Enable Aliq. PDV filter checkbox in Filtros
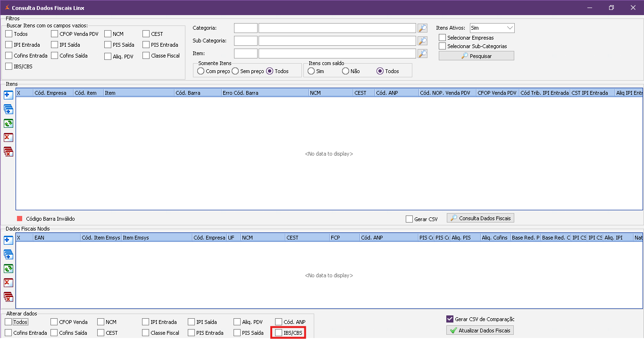This screenshot has height=339, width=644. click(x=108, y=57)
